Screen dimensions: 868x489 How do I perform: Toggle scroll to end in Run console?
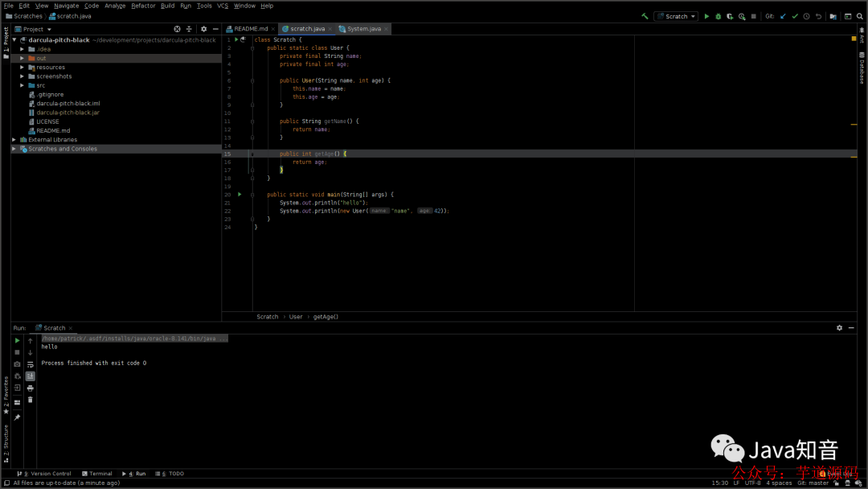click(x=31, y=376)
